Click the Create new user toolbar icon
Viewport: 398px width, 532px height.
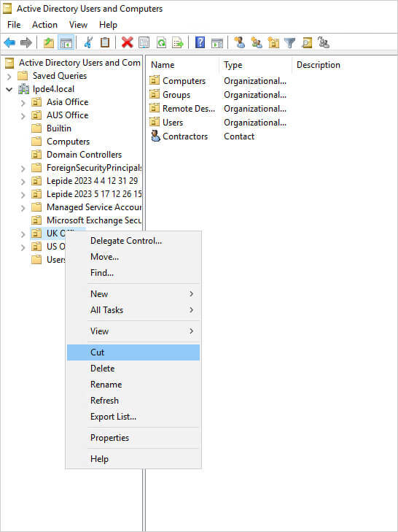239,43
